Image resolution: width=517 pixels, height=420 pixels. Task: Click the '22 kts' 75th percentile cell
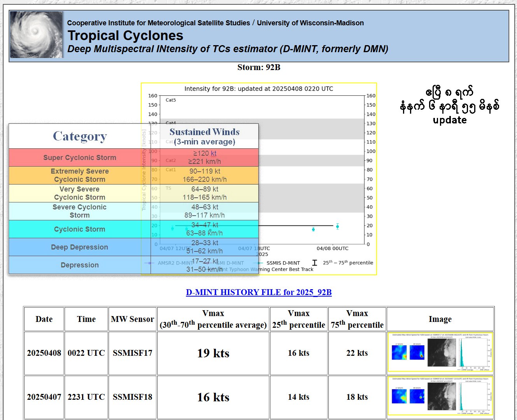(x=357, y=353)
